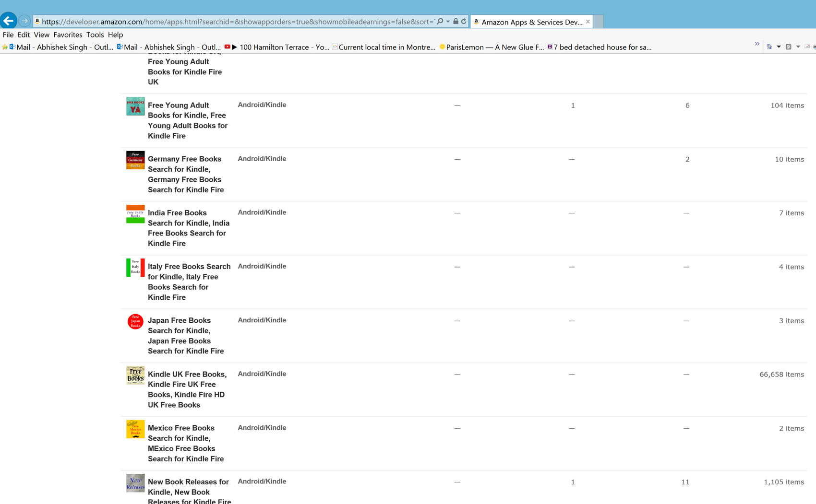Click '7 items' in India Free Books row
The height and width of the screenshot is (504, 816).
tap(792, 213)
